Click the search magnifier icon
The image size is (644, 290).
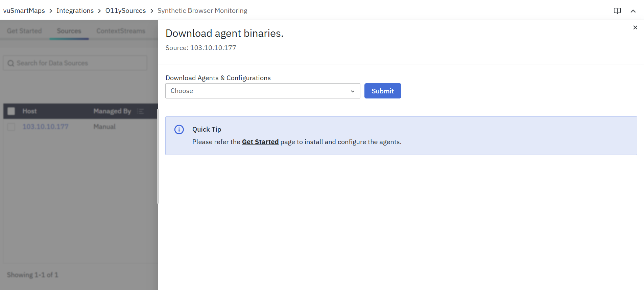(x=11, y=63)
